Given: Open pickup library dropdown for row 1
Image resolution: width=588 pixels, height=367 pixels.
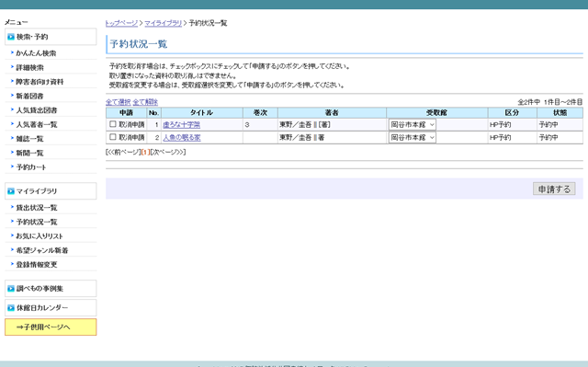Looking at the screenshot, I should pyautogui.click(x=413, y=124).
